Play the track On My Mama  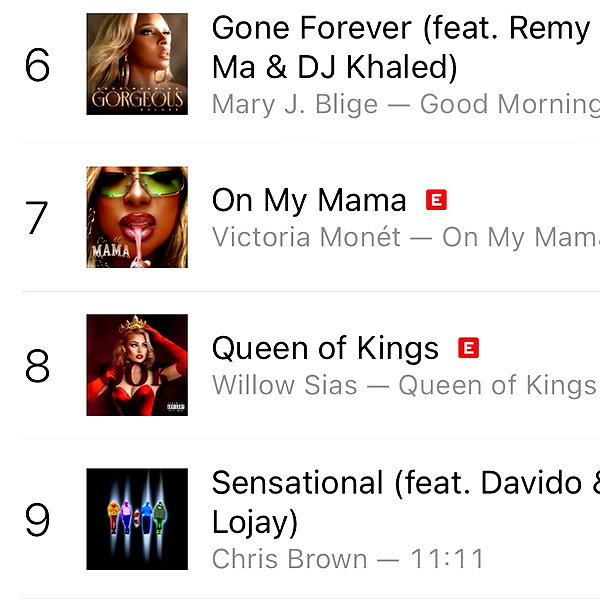coord(309,200)
